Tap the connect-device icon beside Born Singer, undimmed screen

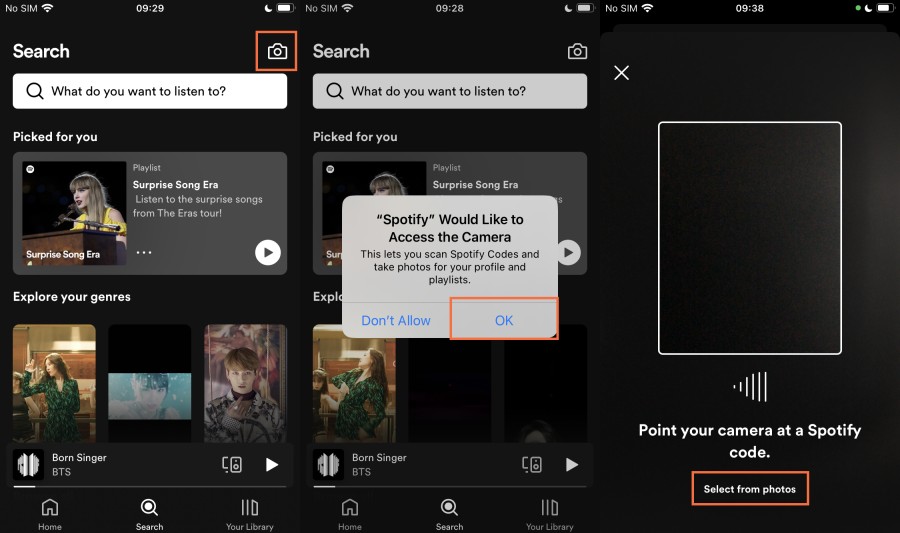point(232,464)
